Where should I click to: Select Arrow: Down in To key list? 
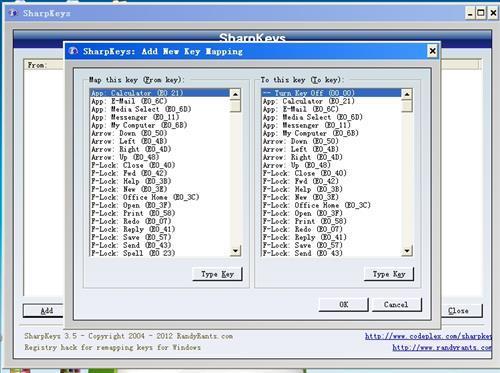332,141
